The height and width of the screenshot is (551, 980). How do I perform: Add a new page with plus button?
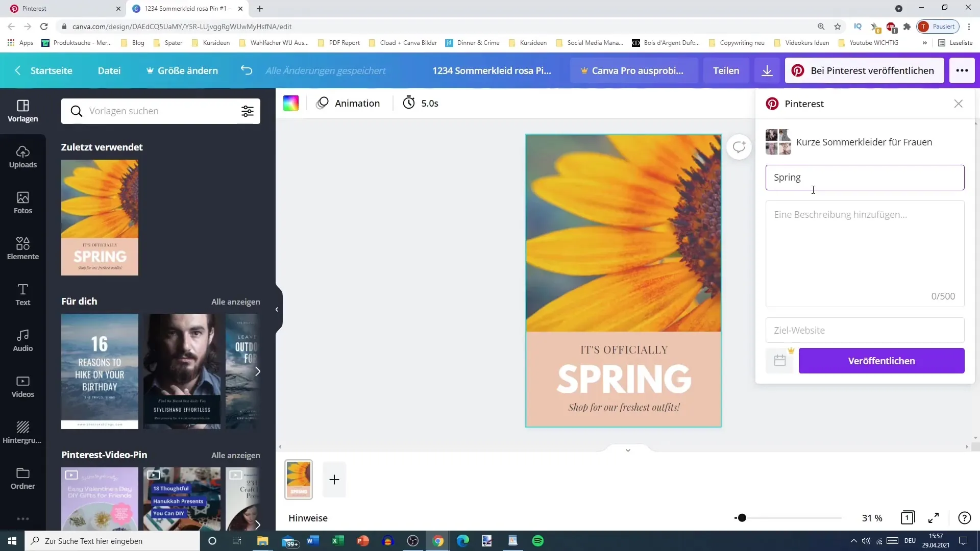click(334, 480)
